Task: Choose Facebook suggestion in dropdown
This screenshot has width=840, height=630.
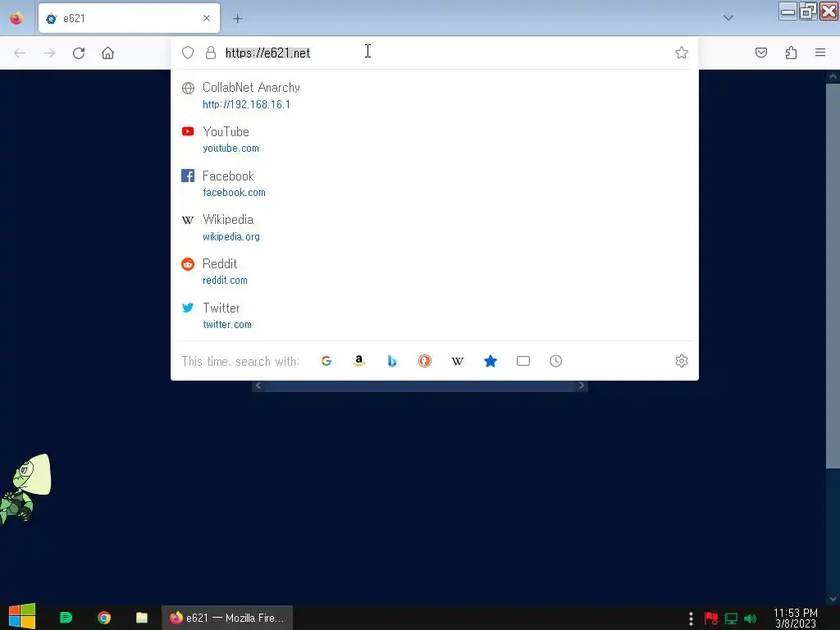Action: pos(435,184)
